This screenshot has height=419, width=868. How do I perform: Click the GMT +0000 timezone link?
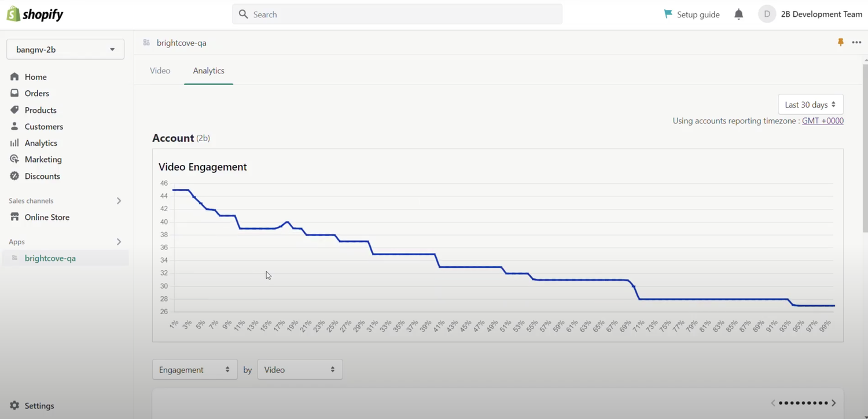click(822, 121)
